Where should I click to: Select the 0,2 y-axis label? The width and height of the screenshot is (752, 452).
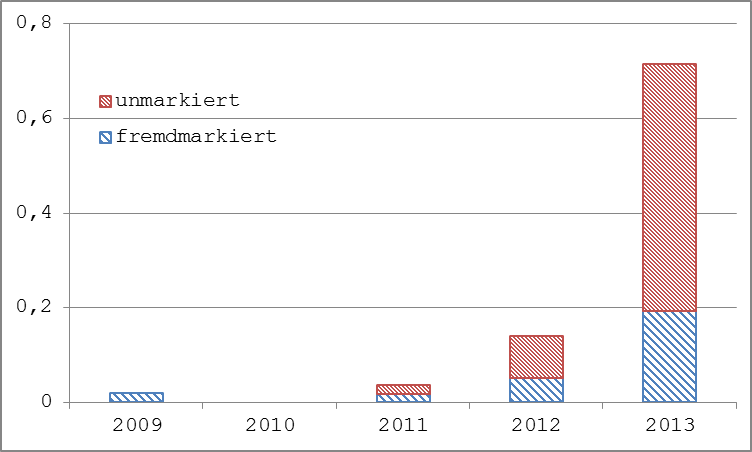pos(34,307)
